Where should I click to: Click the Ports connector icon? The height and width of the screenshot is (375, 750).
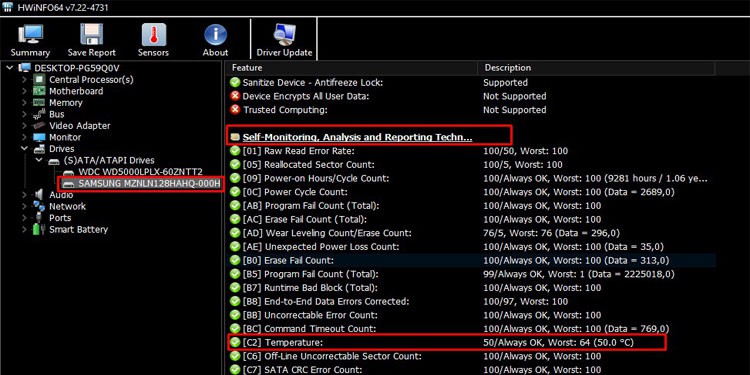click(x=39, y=218)
